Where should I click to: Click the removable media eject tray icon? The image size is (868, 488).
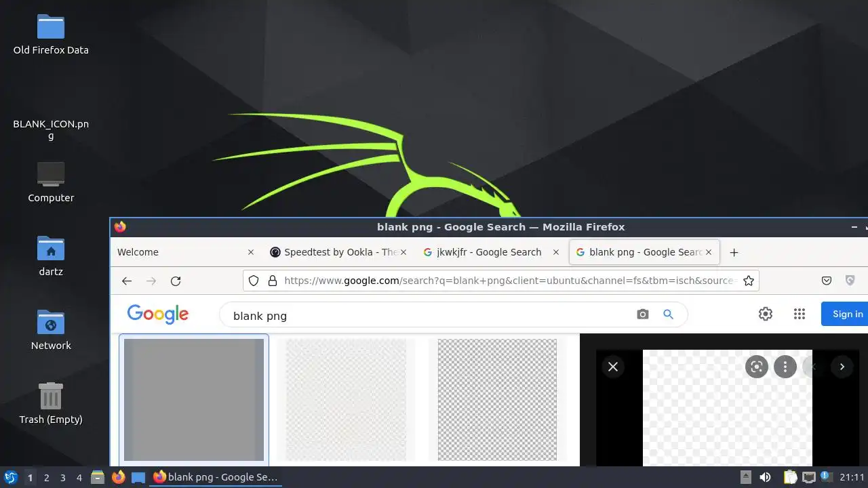pyautogui.click(x=745, y=477)
